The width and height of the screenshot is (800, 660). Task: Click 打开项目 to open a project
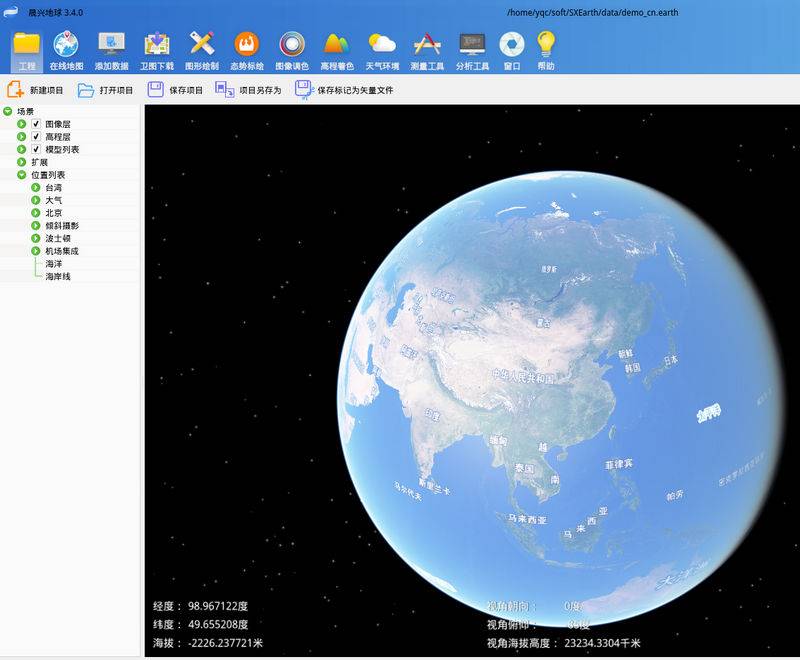(106, 90)
